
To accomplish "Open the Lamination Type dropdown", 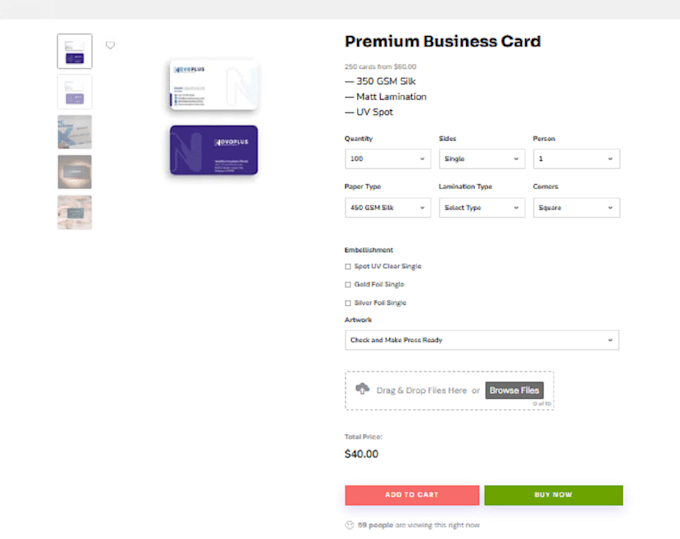I will pos(482,208).
